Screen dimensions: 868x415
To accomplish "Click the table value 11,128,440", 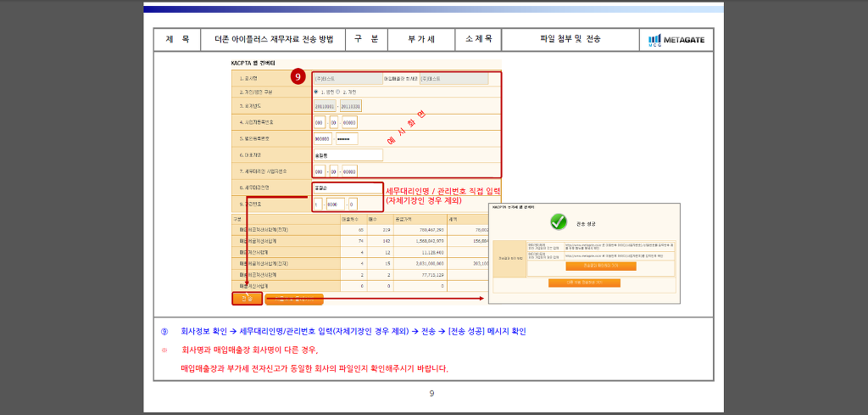I will coord(431,251).
